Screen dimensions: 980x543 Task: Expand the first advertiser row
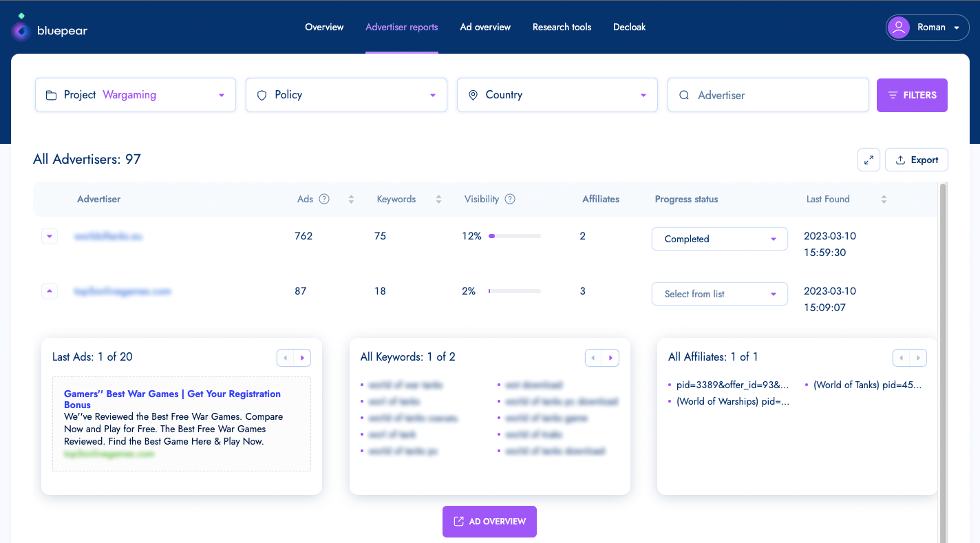(49, 236)
